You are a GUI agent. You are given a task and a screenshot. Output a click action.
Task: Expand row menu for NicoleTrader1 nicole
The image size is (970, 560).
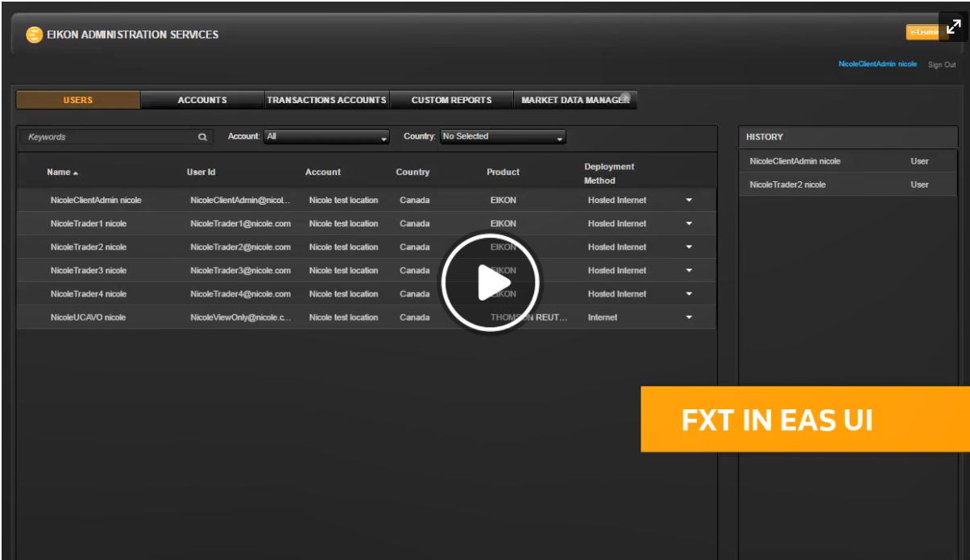689,223
